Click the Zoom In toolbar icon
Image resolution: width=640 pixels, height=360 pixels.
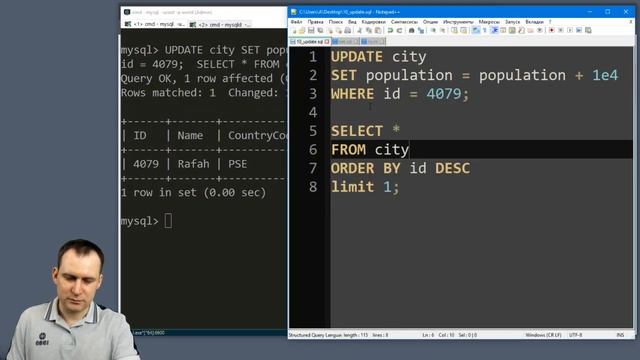click(433, 30)
